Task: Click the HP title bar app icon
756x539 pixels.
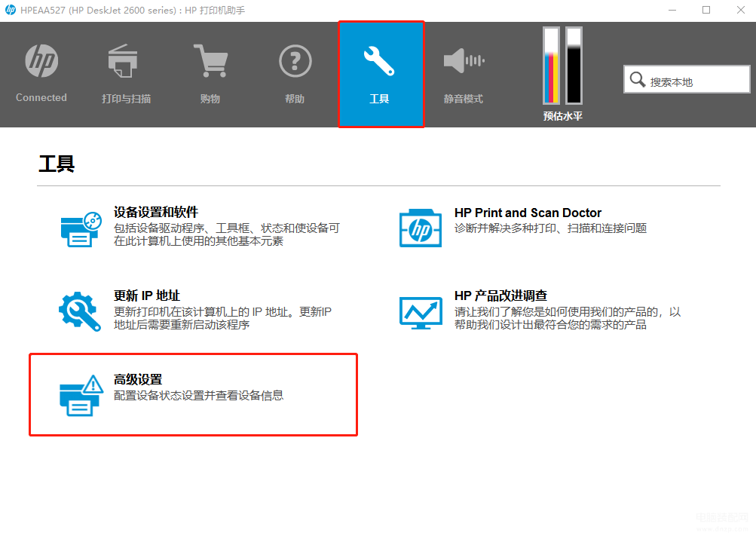Action: tap(10, 10)
